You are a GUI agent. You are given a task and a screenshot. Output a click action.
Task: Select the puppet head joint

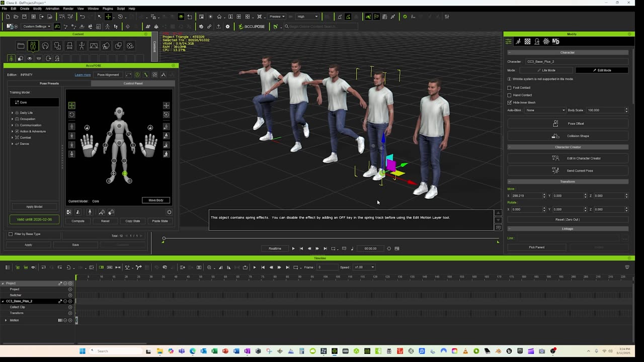tap(119, 112)
